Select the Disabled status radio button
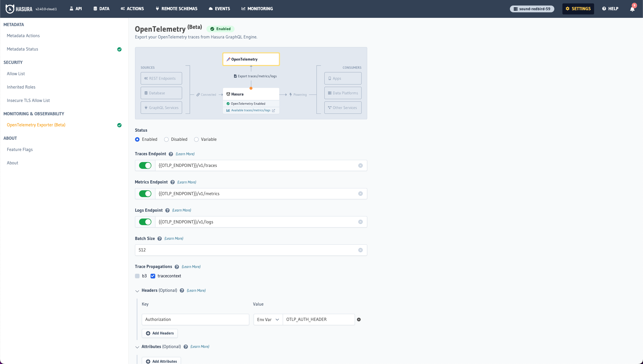Image resolution: width=643 pixels, height=364 pixels. pyautogui.click(x=166, y=140)
